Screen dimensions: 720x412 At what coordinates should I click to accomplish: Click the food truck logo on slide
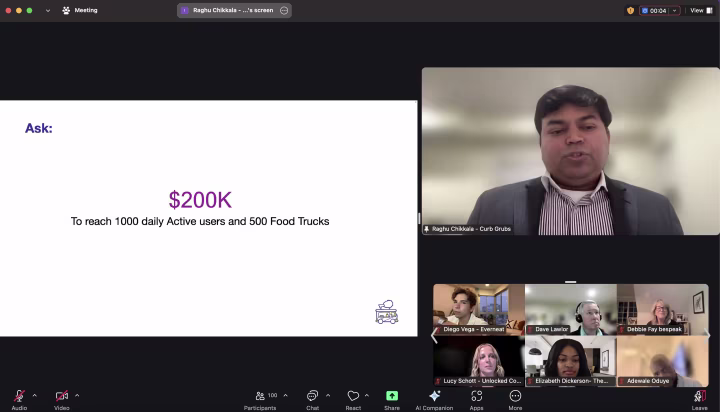[387, 312]
